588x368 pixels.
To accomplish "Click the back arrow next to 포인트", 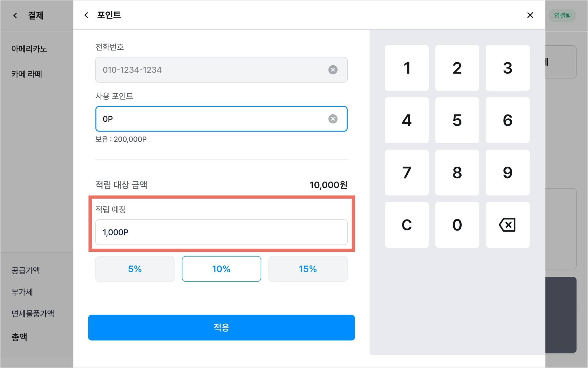I will click(x=86, y=15).
